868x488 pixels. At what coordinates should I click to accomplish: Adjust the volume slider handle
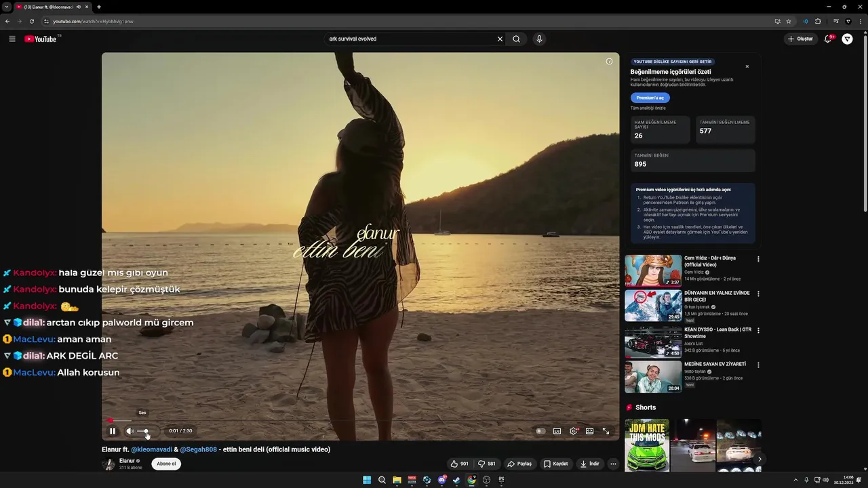click(146, 431)
